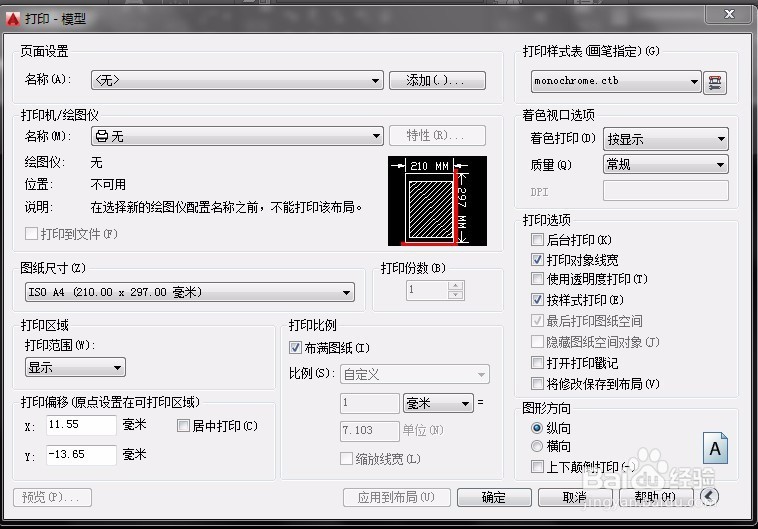Select 横向 orientation radio button
Viewport: 758px width, 529px height.
[x=537, y=446]
